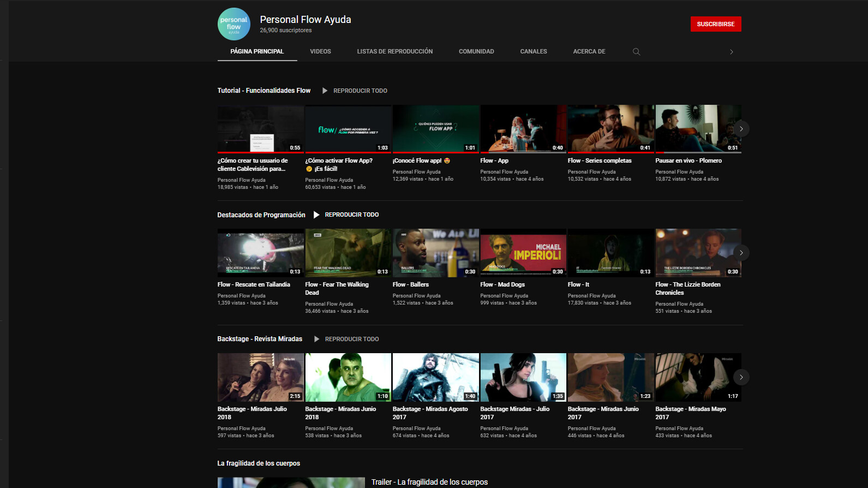Open the Flow - Mad Dogs thumbnail
Viewport: 868px width, 488px height.
tap(523, 253)
